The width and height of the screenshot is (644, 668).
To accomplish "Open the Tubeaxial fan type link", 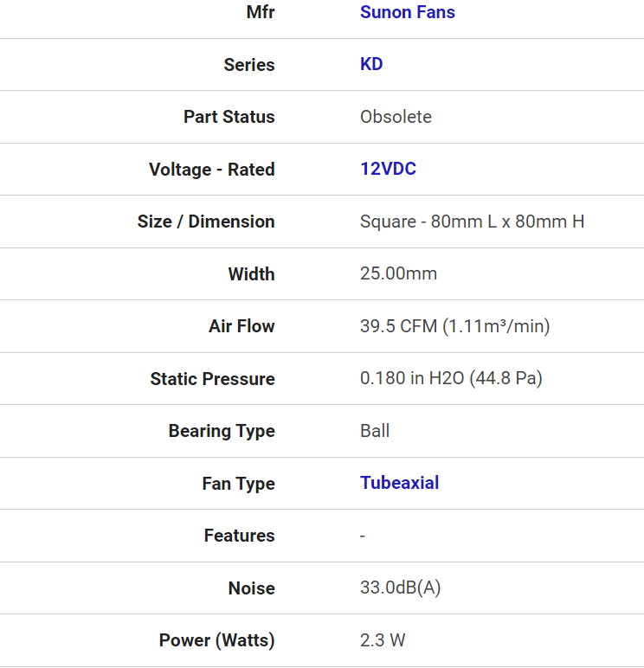I will coord(399,483).
